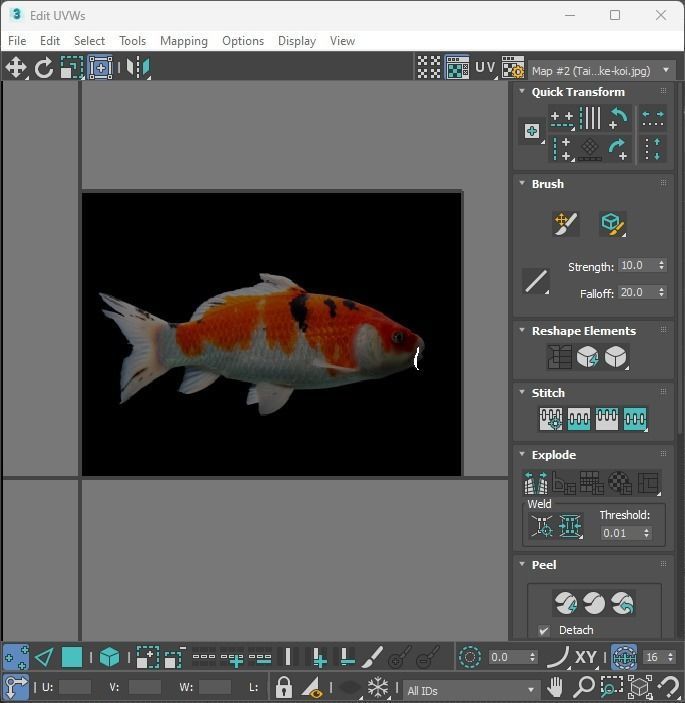Click the Space Horizontally icon
This screenshot has width=685, height=703.
[x=653, y=118]
